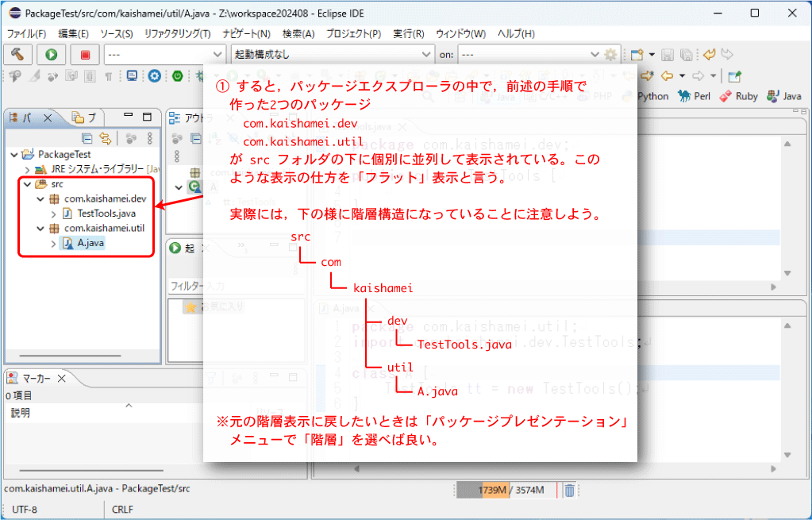Close the Package Explorer パ tab

coord(48,117)
